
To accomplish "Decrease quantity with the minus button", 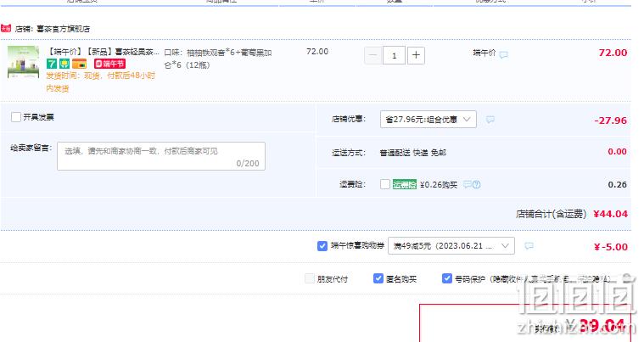I will point(373,55).
